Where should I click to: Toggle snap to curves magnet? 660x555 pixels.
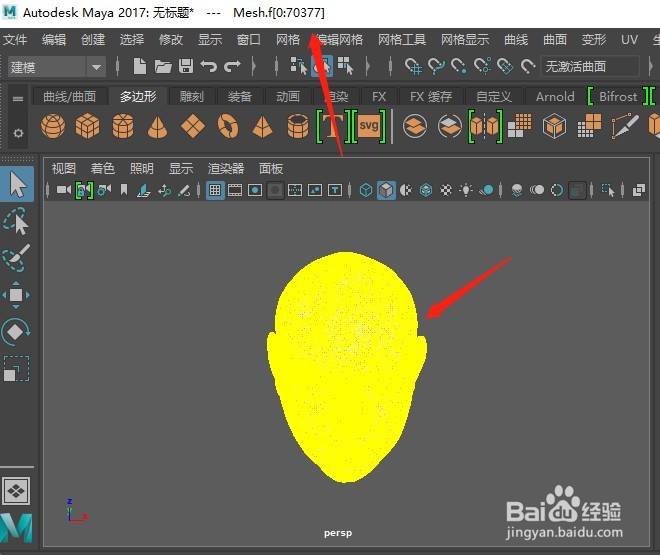click(x=436, y=66)
